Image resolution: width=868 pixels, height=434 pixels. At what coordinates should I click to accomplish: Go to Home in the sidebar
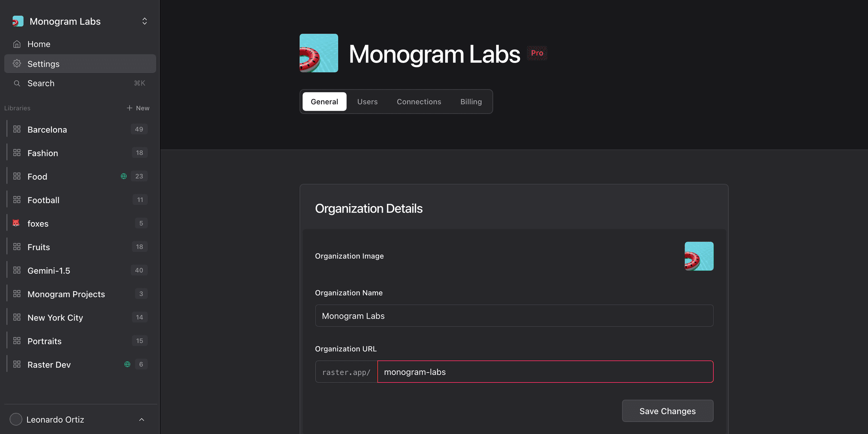pos(80,44)
